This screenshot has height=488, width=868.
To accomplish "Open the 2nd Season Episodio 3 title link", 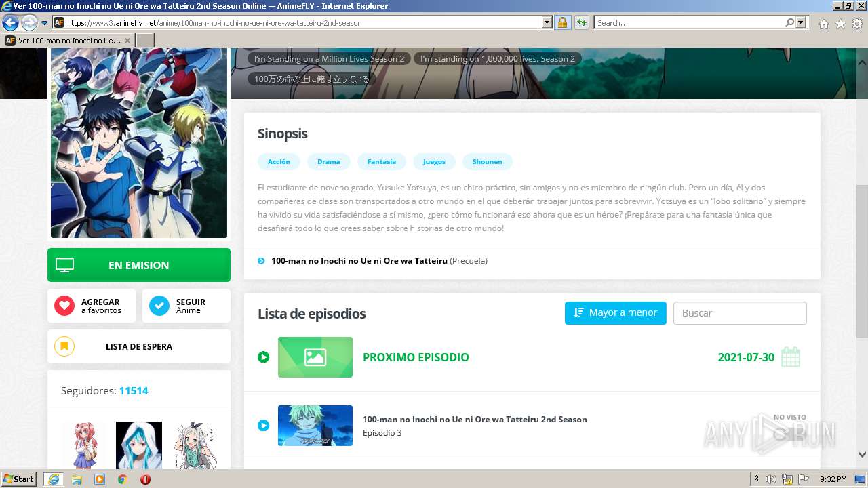I will point(475,419).
